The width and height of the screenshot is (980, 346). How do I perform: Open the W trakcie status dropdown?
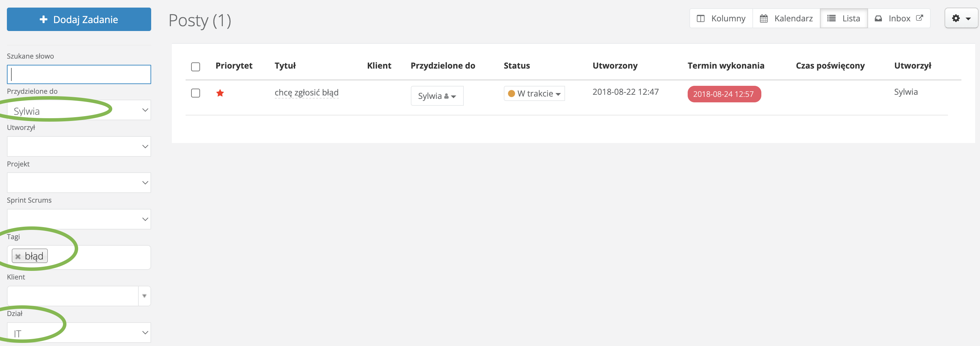534,94
